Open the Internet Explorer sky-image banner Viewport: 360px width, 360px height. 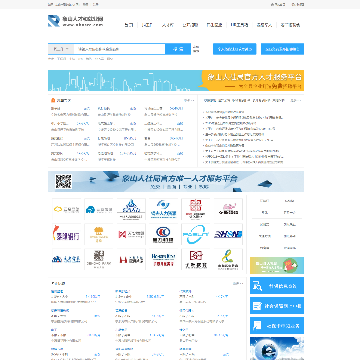(x=277, y=349)
